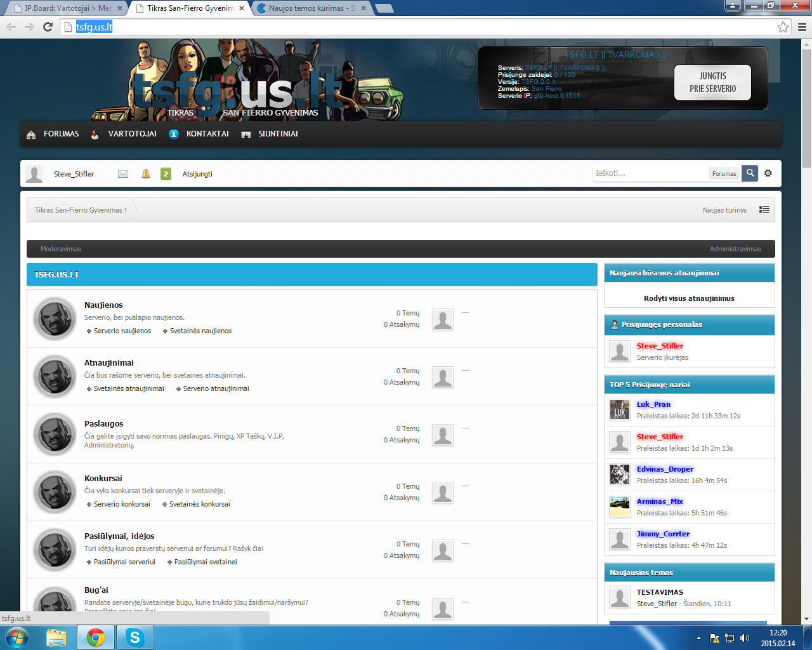Click the Konkursai forum avatar icon

tap(55, 492)
